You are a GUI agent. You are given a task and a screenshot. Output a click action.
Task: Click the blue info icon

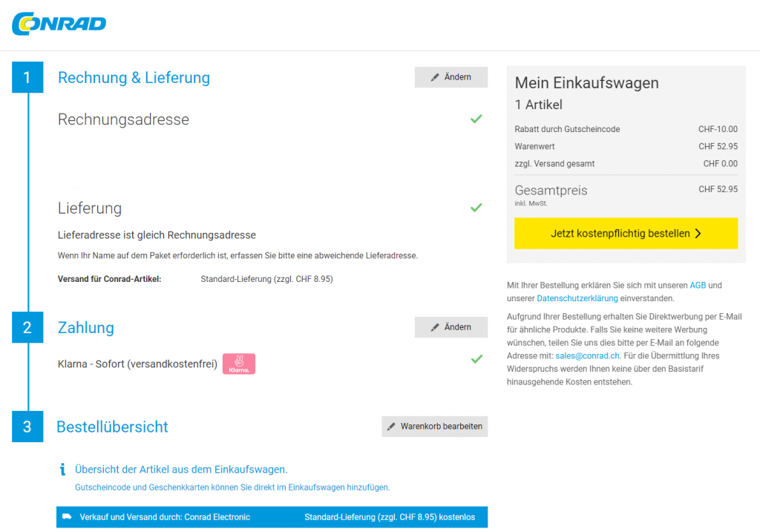62,470
